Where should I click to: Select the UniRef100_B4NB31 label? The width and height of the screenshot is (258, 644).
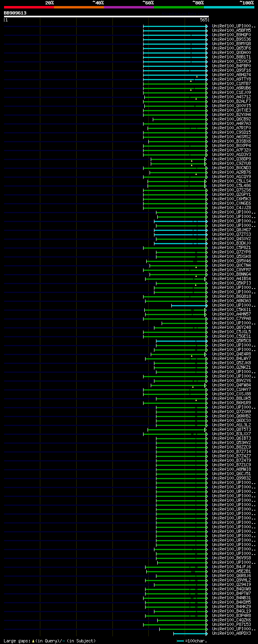click(231, 598)
